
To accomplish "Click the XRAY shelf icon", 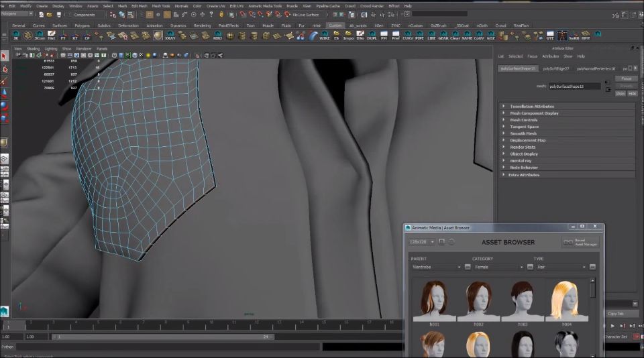I will click(171, 36).
